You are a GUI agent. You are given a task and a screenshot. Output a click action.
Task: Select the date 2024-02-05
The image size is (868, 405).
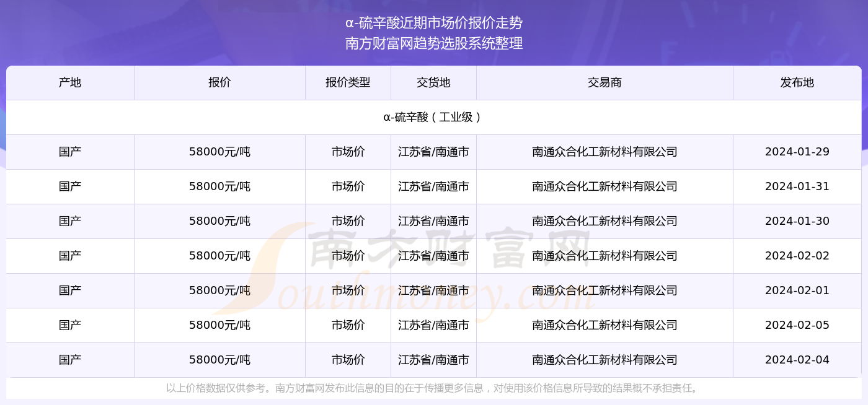[x=797, y=325]
